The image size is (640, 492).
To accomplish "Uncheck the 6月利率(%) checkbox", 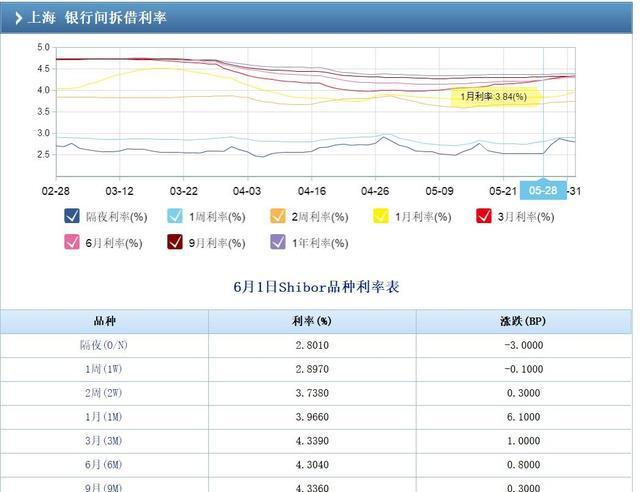I will pyautogui.click(x=72, y=242).
